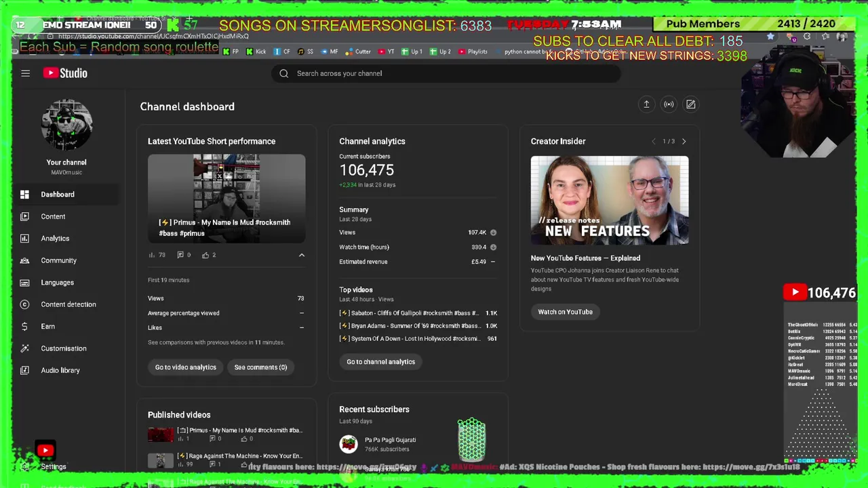Open Customisation in the sidebar
Viewport: 868px width, 488px height.
66,348
